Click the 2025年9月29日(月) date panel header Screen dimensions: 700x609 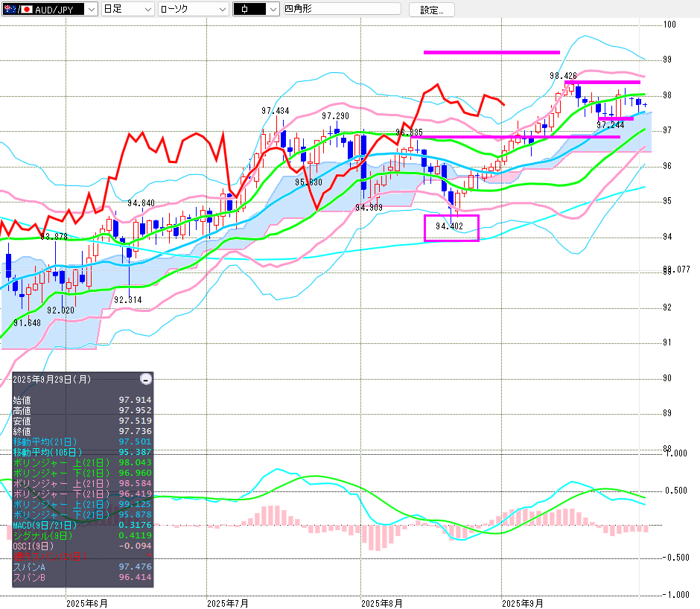[52, 379]
